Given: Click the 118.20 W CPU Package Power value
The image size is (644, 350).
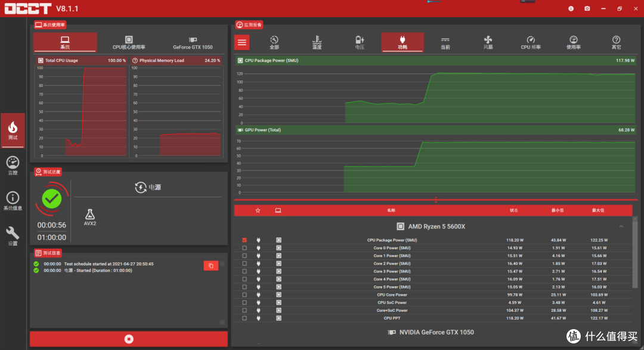Looking at the screenshot, I should pyautogui.click(x=515, y=240).
